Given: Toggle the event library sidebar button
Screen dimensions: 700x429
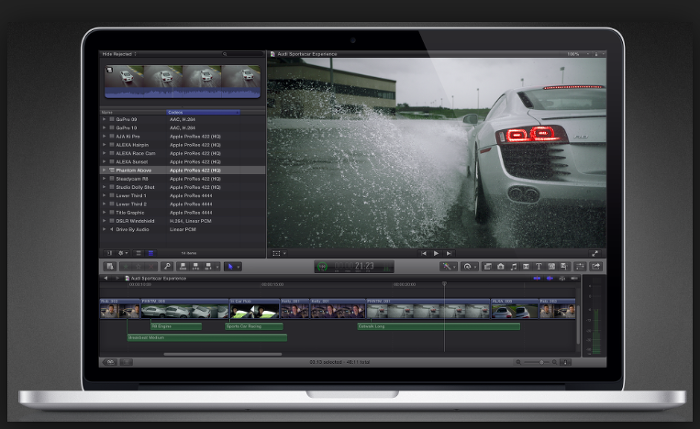Looking at the screenshot, I should tap(108, 253).
